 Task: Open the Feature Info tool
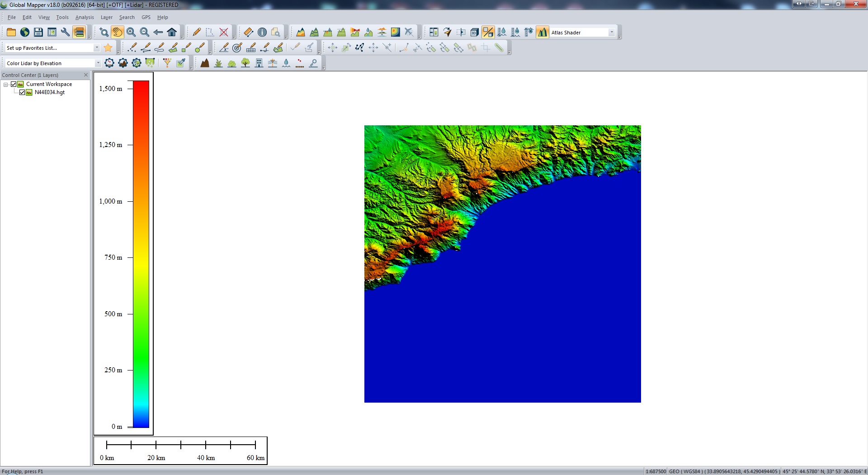[x=262, y=32]
